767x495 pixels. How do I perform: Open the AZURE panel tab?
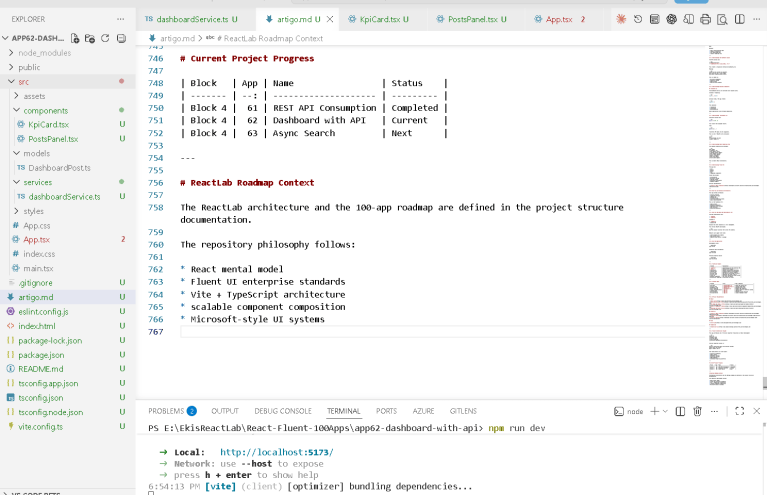click(x=424, y=411)
